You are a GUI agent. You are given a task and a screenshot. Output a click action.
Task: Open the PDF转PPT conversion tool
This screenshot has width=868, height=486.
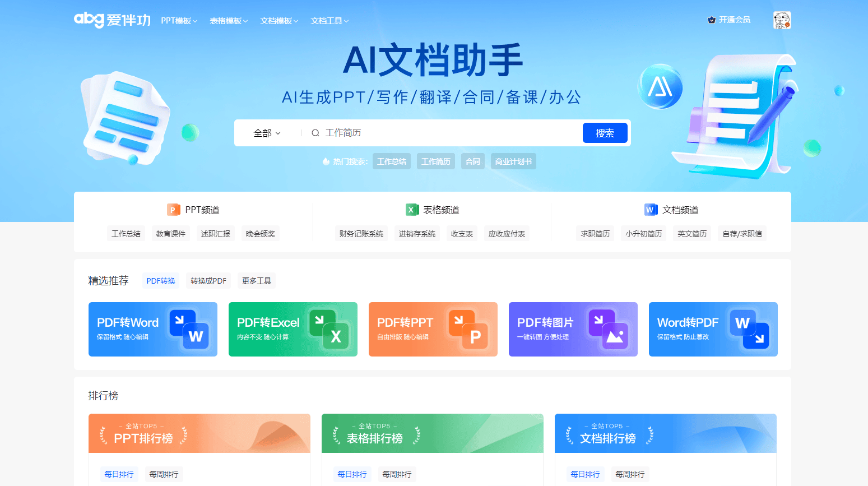[433, 330]
